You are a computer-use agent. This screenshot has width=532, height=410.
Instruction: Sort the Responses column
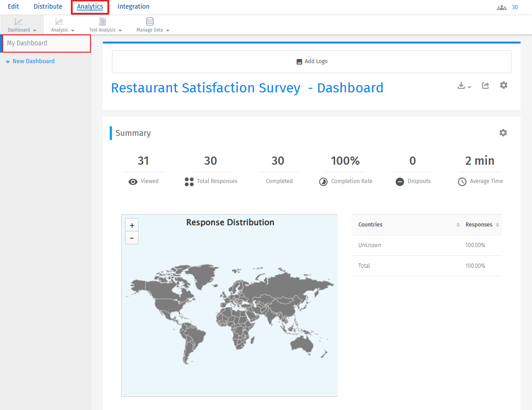pos(497,225)
